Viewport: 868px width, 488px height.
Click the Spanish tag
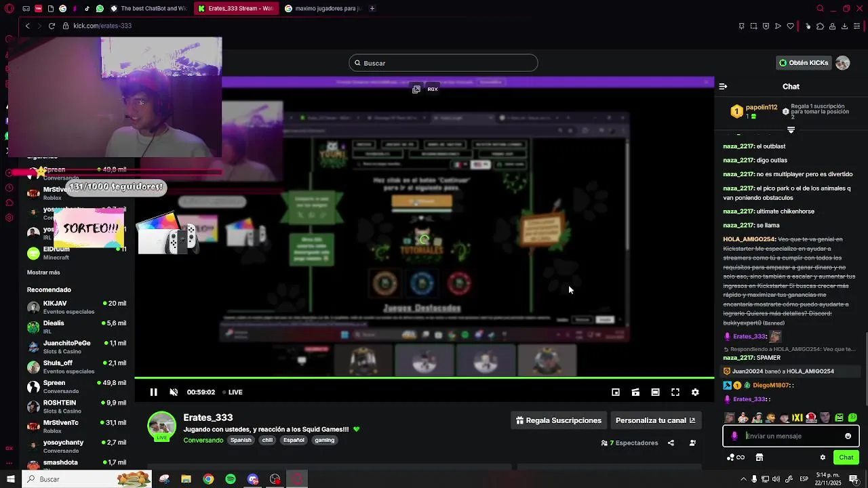(x=241, y=440)
